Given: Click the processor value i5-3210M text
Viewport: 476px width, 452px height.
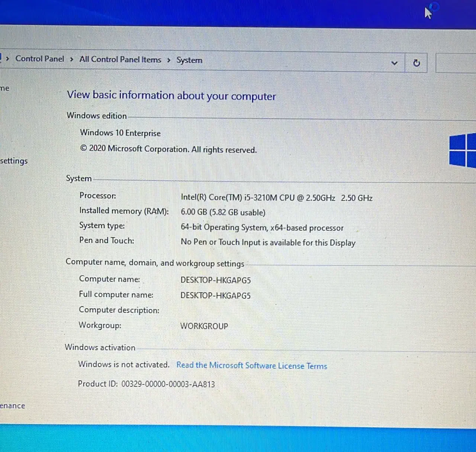Looking at the screenshot, I should tap(277, 197).
